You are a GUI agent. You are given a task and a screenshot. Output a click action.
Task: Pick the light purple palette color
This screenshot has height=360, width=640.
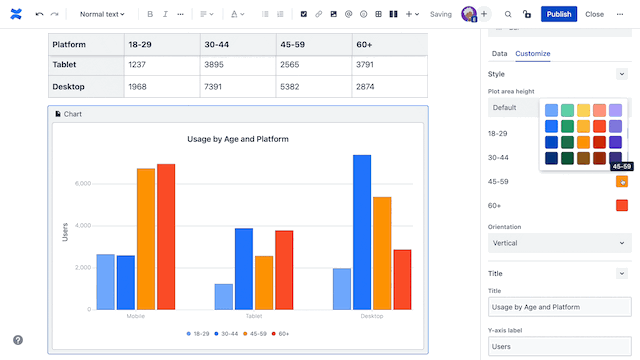tap(615, 110)
